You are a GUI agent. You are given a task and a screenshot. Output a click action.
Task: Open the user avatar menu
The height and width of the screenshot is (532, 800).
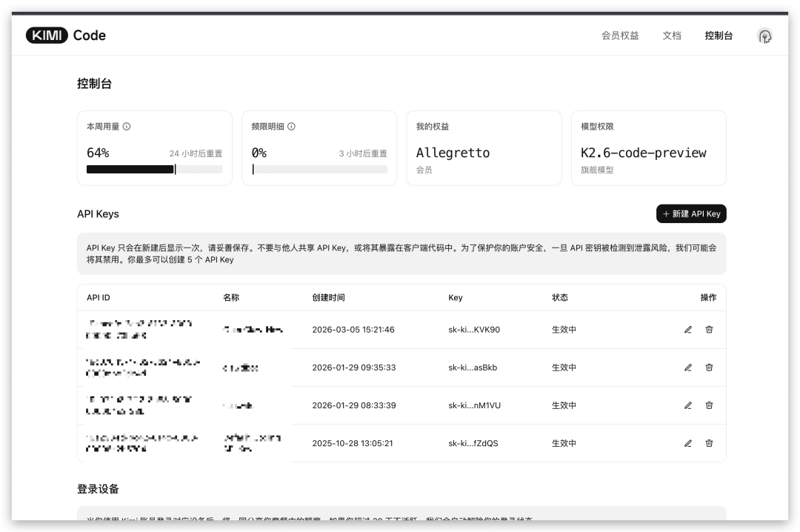764,36
